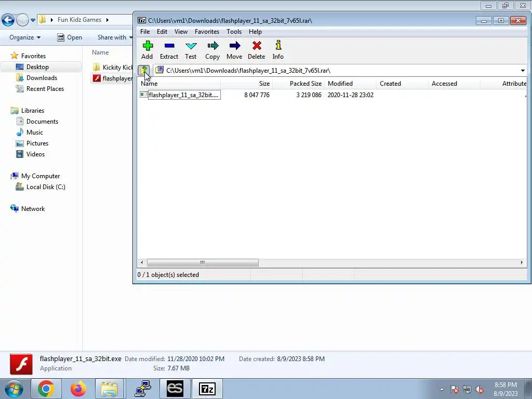The image size is (532, 399).
Task: Click Explorer Back navigation button
Action: (x=8, y=20)
